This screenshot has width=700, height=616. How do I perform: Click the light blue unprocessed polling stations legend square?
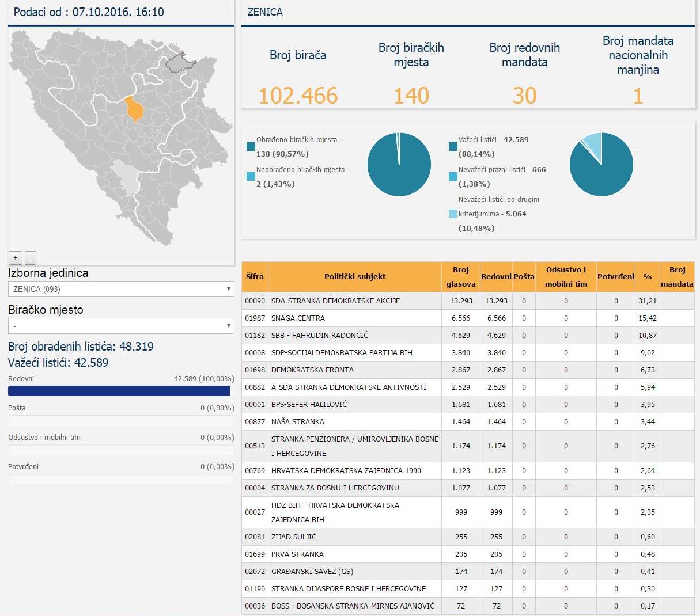click(x=251, y=177)
